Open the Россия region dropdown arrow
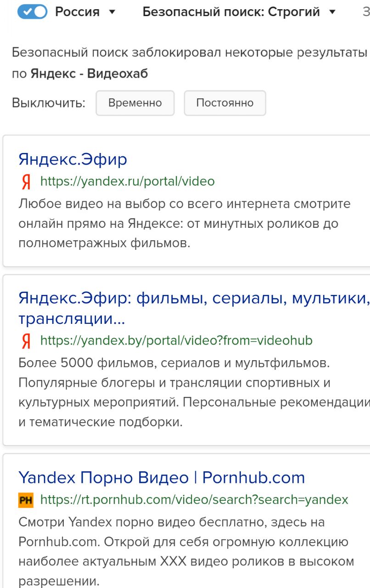The width and height of the screenshot is (370, 588). [x=112, y=12]
